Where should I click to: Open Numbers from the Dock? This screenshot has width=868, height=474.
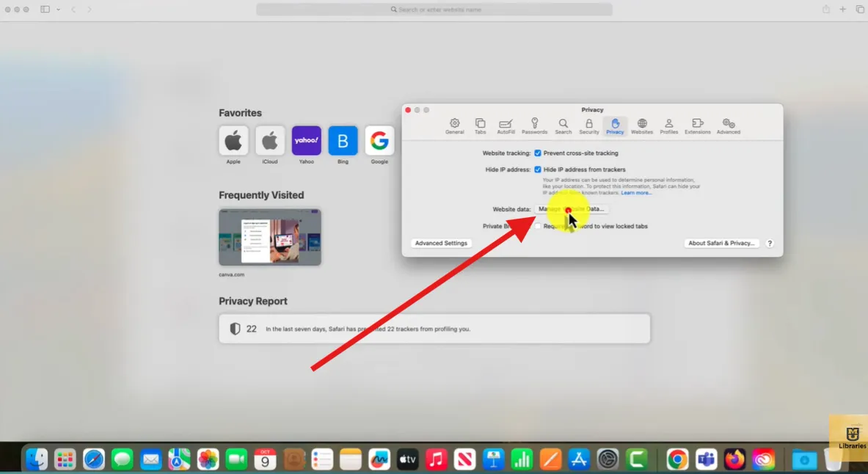coord(522,459)
